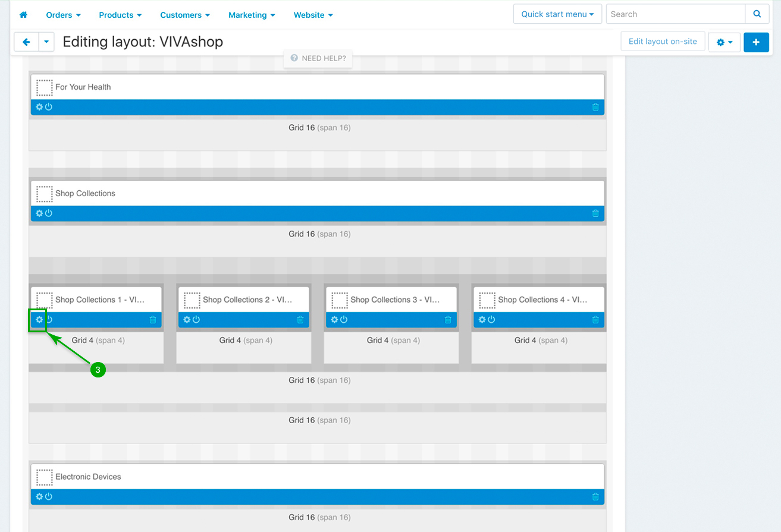The height and width of the screenshot is (532, 781).
Task: Click the home icon in top navigation
Action: click(x=23, y=15)
